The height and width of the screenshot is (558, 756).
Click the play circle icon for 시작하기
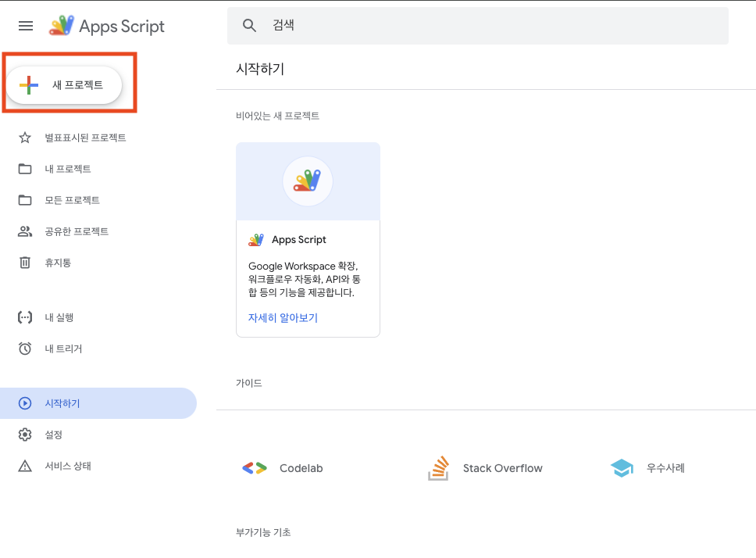point(25,403)
